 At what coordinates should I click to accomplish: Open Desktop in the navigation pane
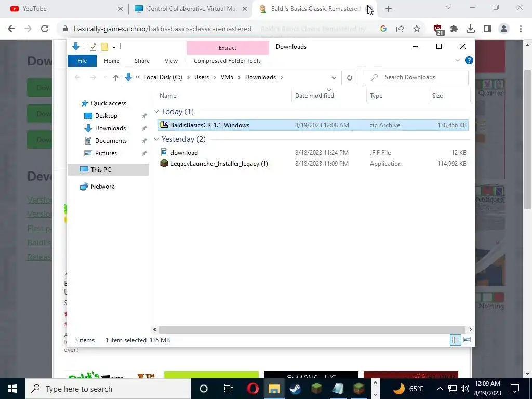(106, 116)
